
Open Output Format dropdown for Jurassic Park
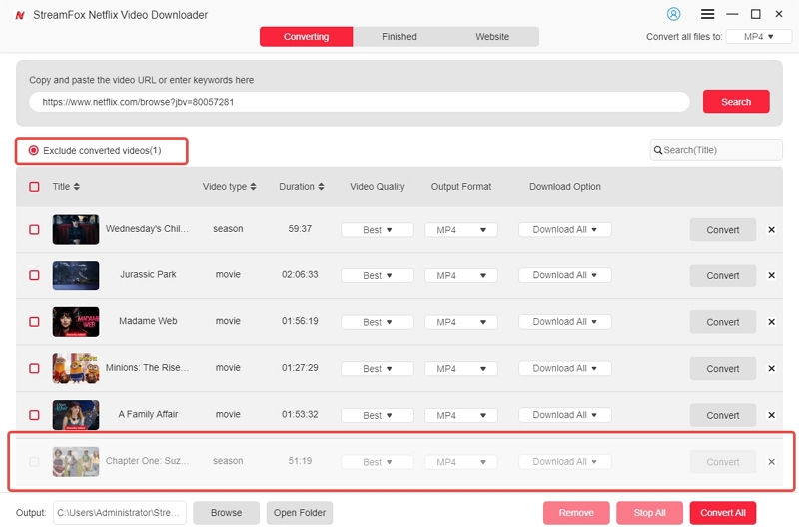pyautogui.click(x=461, y=275)
